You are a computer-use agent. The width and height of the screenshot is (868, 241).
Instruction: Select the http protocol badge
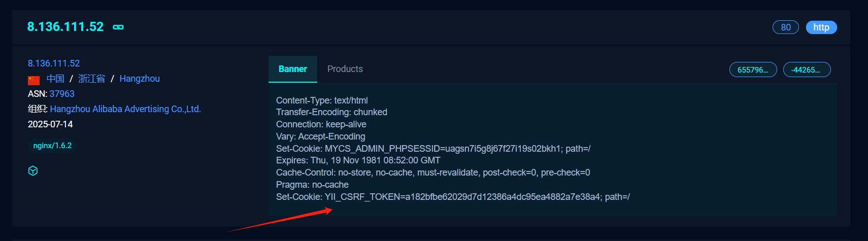point(821,27)
